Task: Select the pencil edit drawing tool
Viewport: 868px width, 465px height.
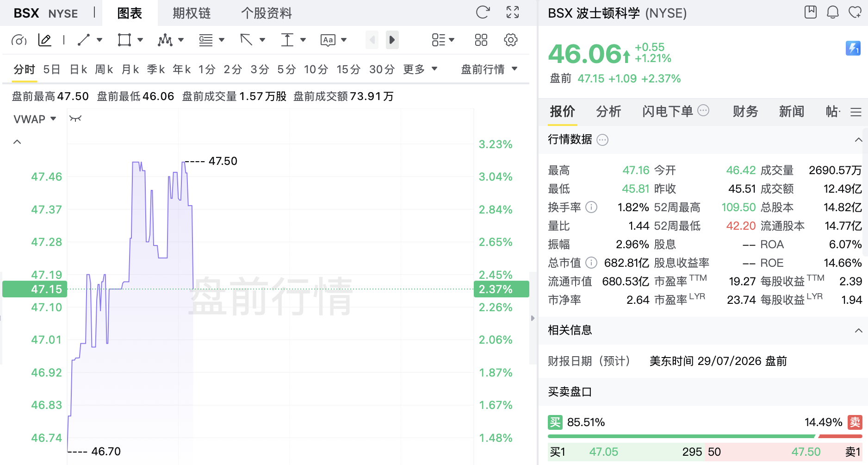Action: [x=45, y=40]
